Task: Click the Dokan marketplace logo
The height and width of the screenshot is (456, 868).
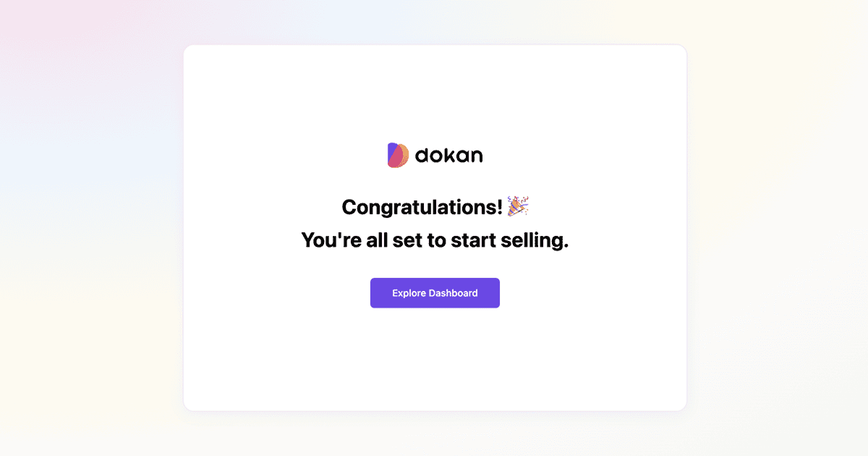Action: [434, 153]
